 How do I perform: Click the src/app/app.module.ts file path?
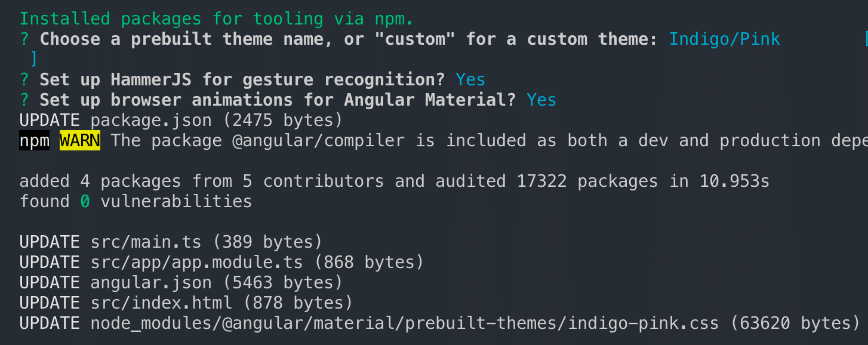(x=196, y=263)
